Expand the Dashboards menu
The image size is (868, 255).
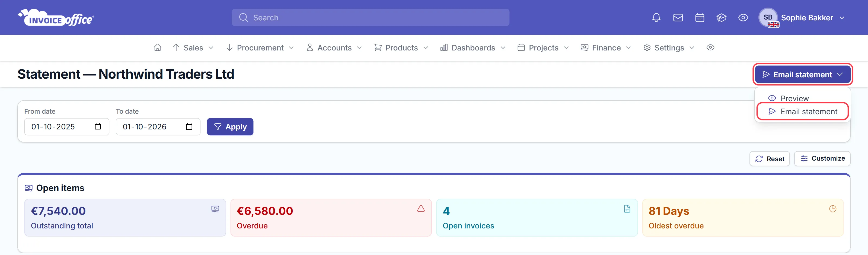(473, 48)
